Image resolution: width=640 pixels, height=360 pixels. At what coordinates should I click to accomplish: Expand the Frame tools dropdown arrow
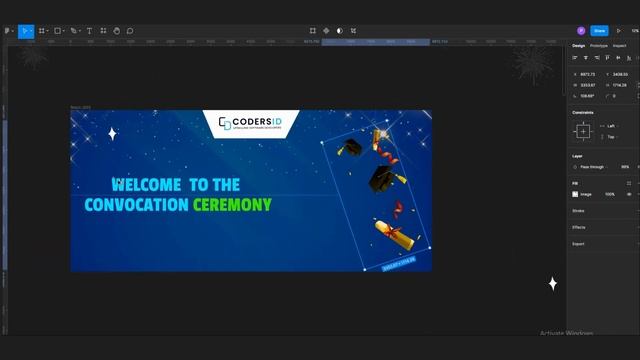[47, 31]
